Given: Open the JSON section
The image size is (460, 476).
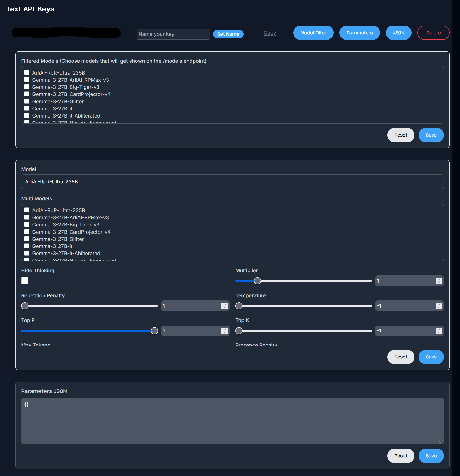Looking at the screenshot, I should (x=398, y=33).
